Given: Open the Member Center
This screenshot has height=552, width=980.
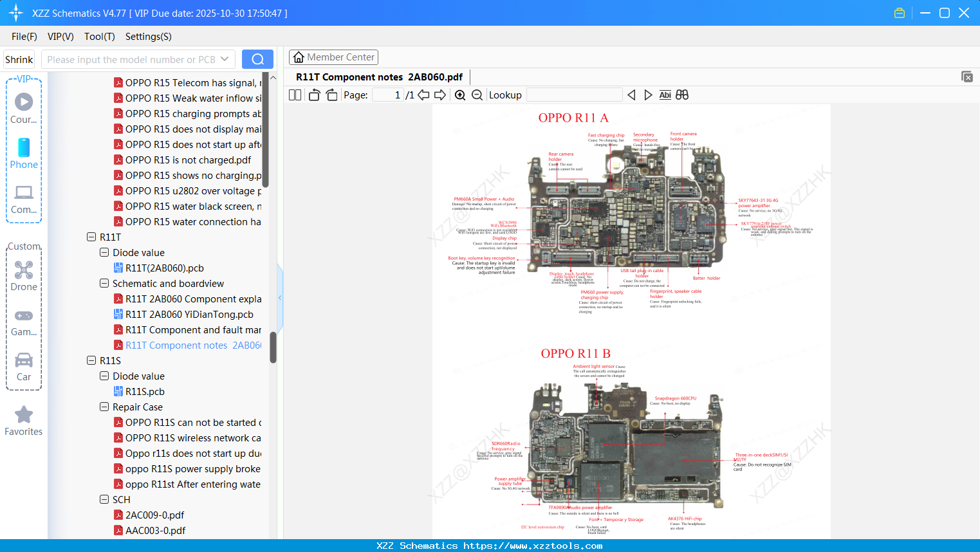Looking at the screenshot, I should click(333, 57).
